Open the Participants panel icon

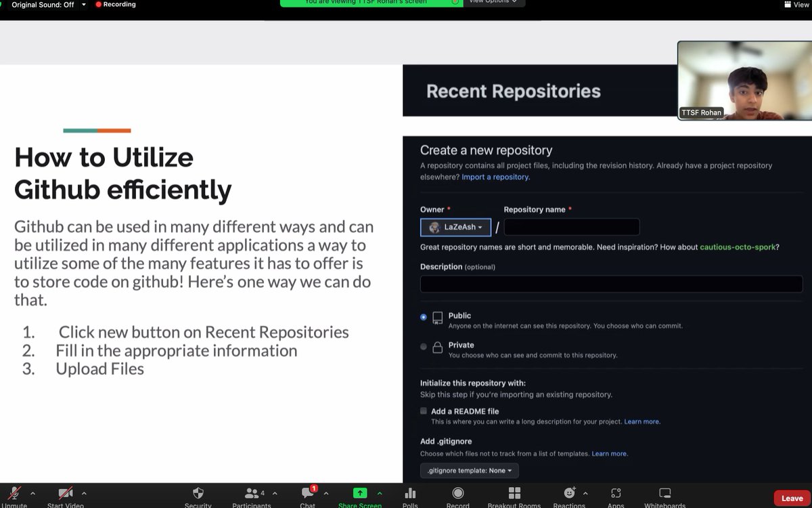[x=252, y=493]
